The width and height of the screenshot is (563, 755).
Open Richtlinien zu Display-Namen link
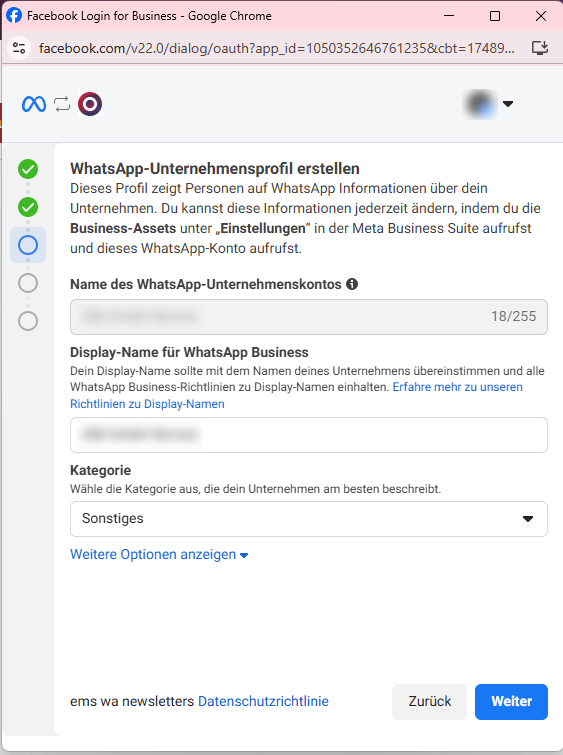(147, 404)
